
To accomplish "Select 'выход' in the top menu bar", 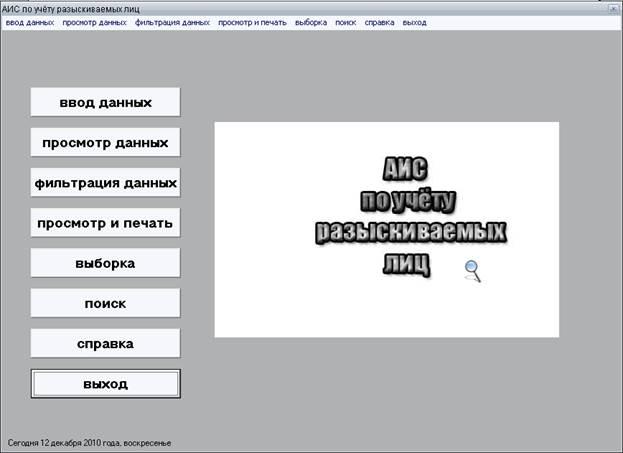I will click(x=414, y=22).
